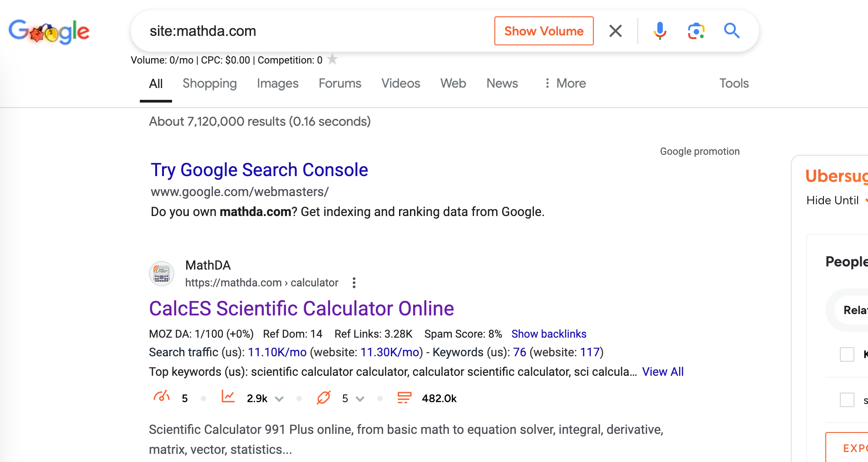Click the Ubersuggest logo text

coord(836,176)
